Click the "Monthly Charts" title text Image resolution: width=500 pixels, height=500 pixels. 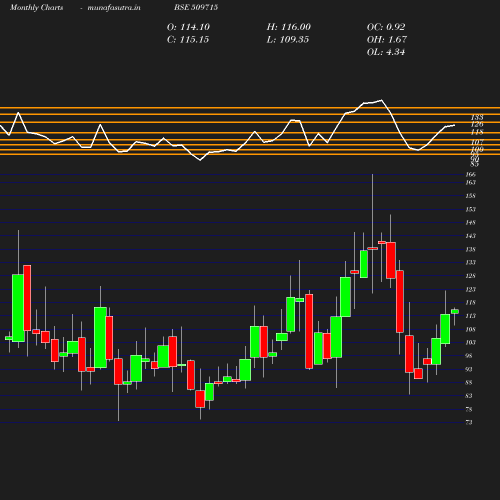click(x=37, y=7)
